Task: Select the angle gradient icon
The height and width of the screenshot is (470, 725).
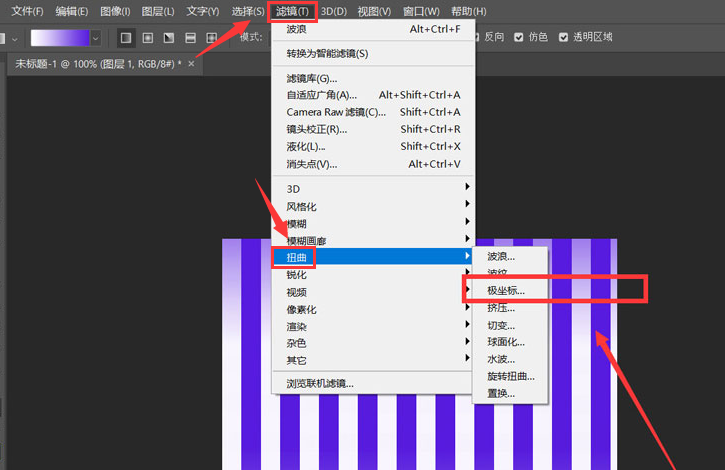Action: coord(169,38)
